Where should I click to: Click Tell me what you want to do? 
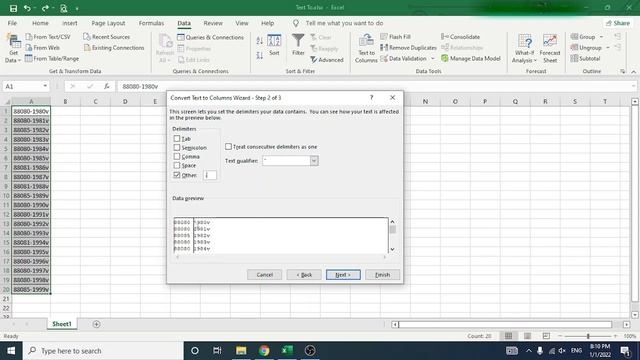click(x=344, y=23)
